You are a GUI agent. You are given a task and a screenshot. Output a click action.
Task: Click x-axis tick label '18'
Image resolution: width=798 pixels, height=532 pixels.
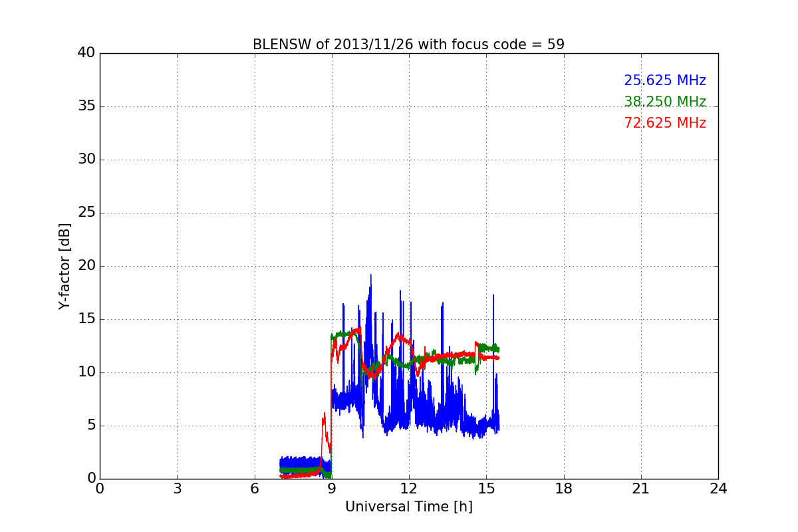(564, 489)
